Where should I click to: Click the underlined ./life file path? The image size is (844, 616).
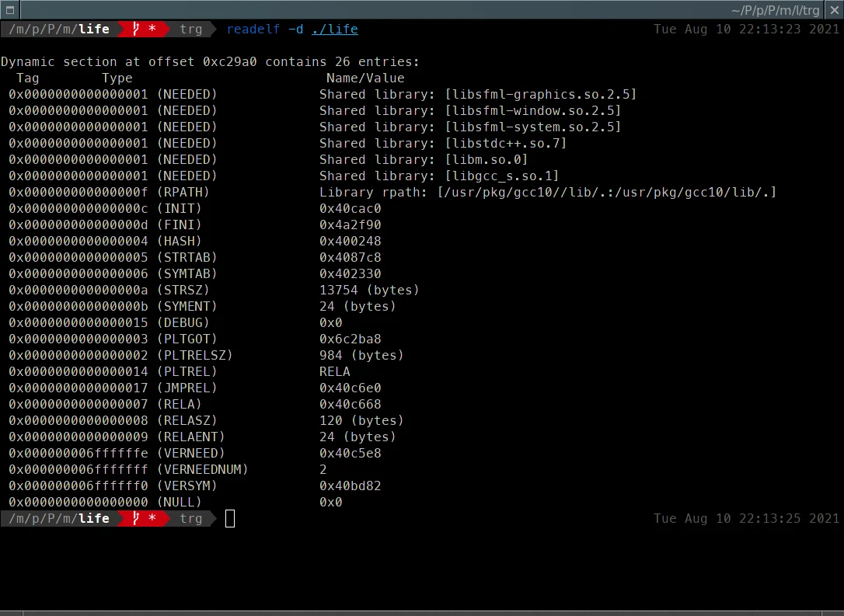click(x=334, y=30)
